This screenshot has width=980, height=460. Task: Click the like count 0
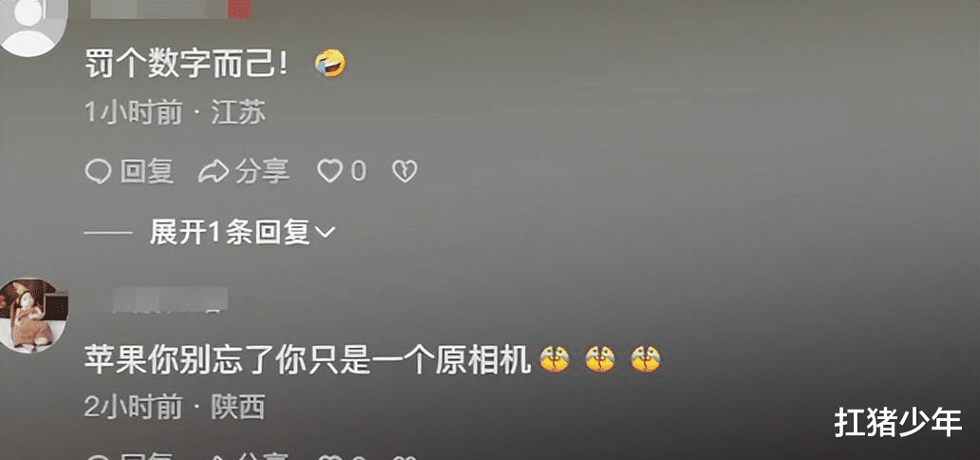point(358,171)
